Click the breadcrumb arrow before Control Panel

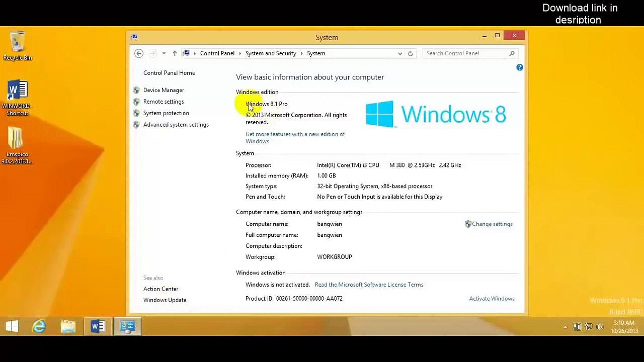click(x=195, y=53)
